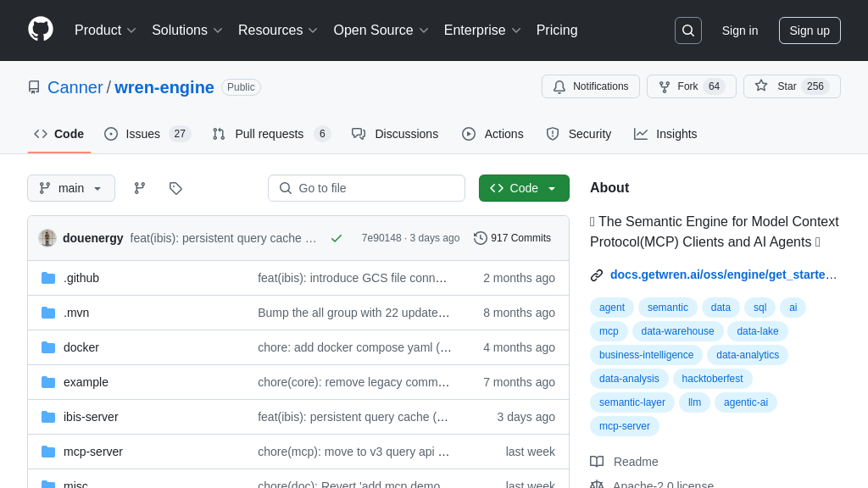Click the Readme book icon
This screenshot has height=488, width=868.
[597, 462]
